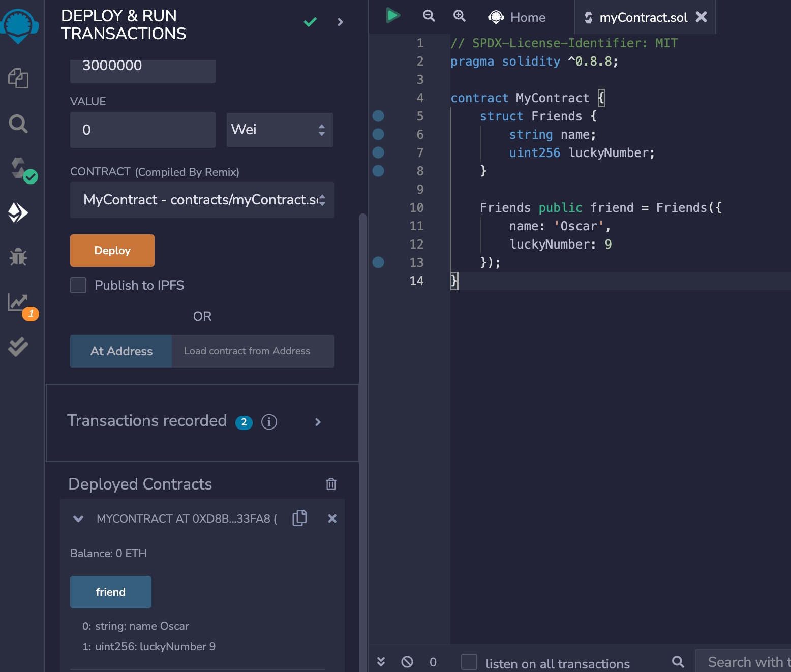Call the friend getter button
Image resolution: width=791 pixels, height=672 pixels.
coord(111,592)
